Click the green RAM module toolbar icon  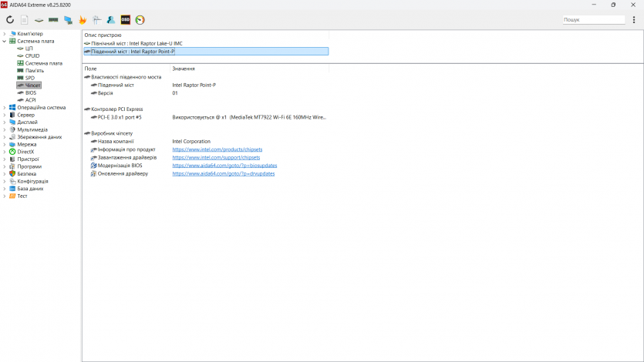coord(53,20)
